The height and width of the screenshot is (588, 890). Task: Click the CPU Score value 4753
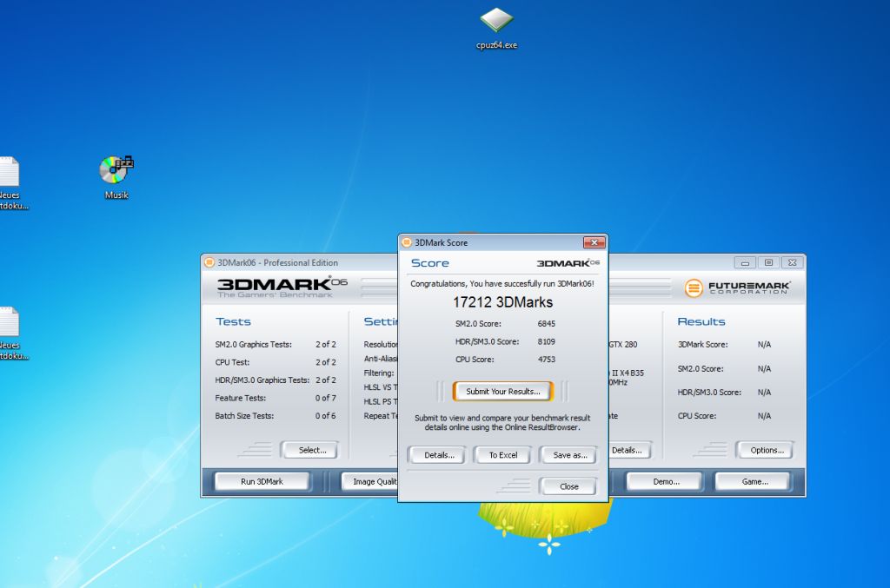(x=547, y=360)
